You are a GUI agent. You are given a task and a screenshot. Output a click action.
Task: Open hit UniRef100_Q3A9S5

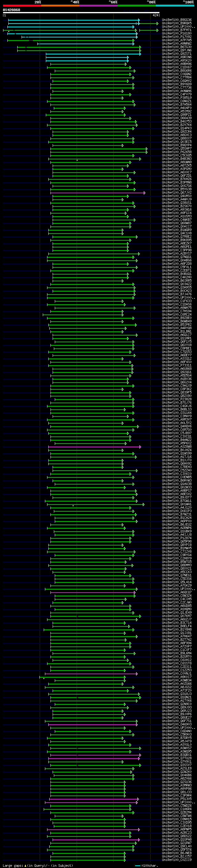point(177,287)
